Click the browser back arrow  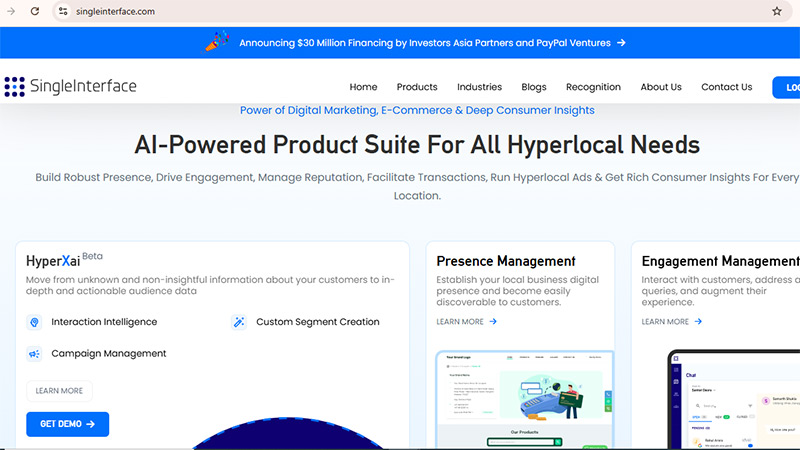[x=10, y=11]
